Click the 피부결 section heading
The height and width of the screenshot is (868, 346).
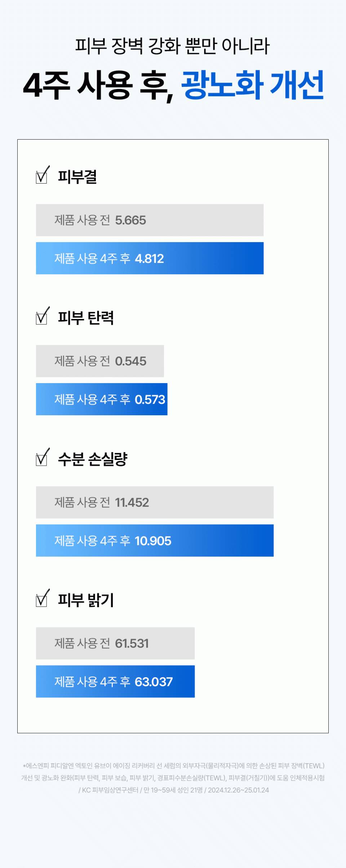point(77,177)
